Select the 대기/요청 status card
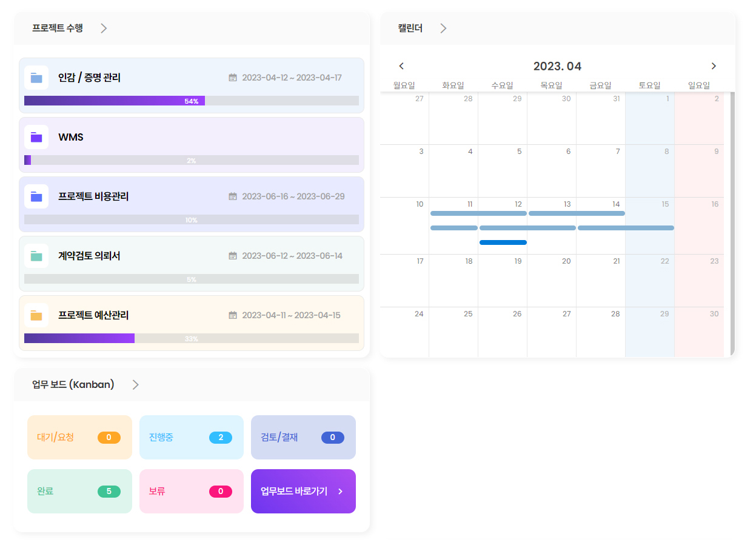 point(79,437)
